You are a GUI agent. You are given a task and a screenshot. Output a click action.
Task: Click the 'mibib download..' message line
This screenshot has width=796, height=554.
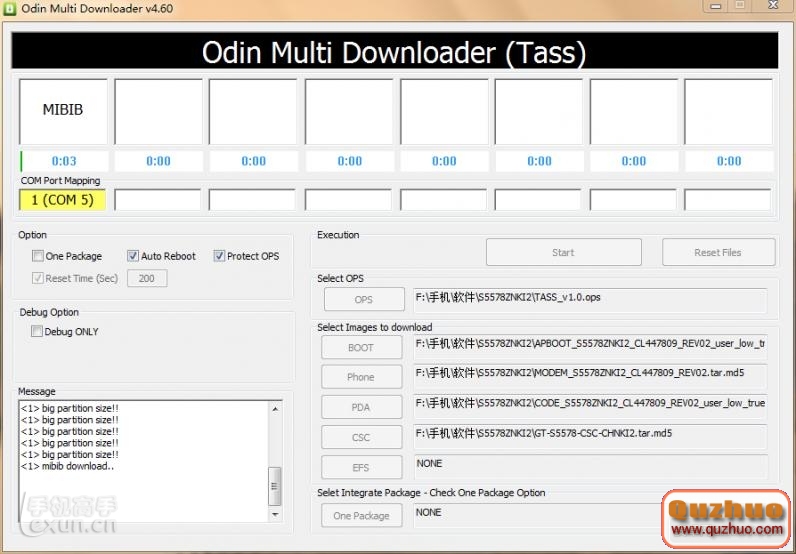pos(67,466)
